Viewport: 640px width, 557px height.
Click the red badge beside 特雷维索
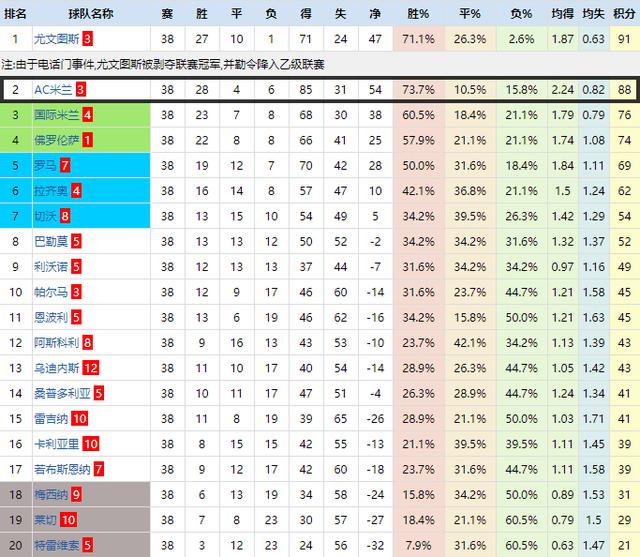click(x=89, y=545)
